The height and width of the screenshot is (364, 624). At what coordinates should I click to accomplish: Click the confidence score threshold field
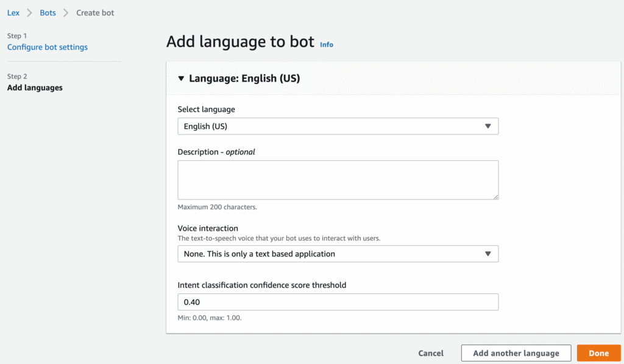pyautogui.click(x=338, y=302)
